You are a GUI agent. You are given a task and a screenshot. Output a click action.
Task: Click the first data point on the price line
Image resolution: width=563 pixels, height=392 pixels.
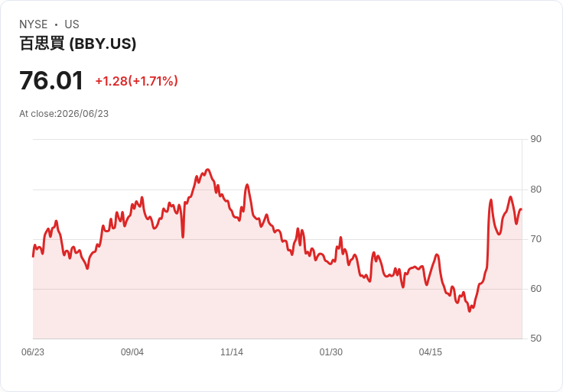[x=33, y=257]
